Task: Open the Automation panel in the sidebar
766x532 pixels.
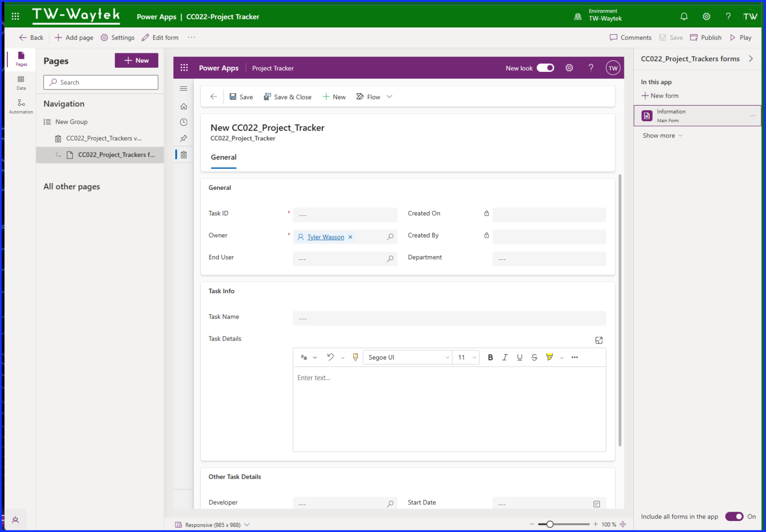Action: 20,105
